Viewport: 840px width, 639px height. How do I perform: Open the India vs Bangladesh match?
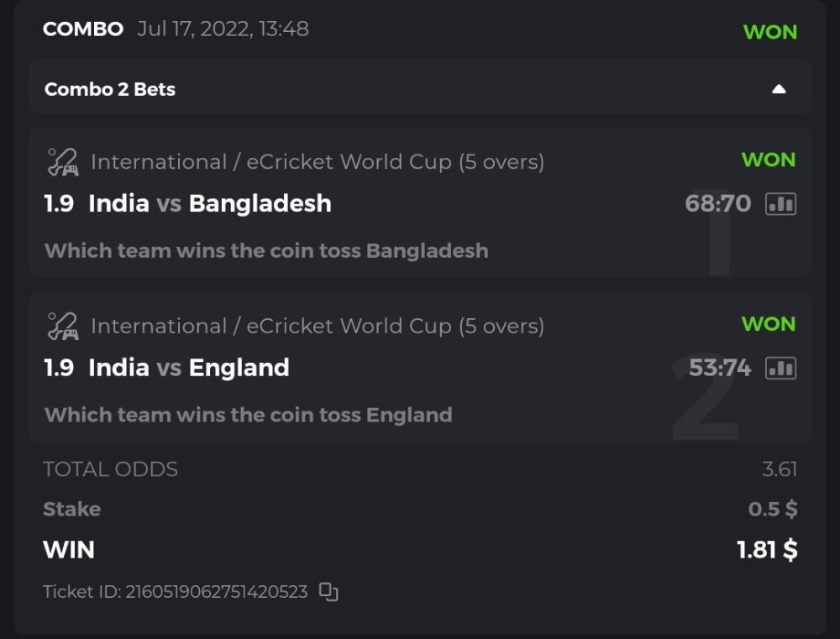(210, 203)
